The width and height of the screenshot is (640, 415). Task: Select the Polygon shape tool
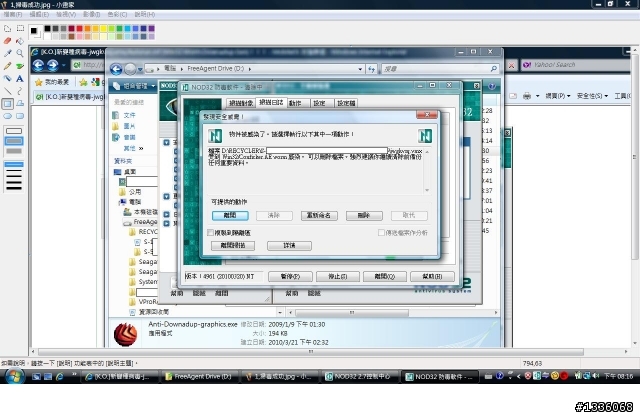(20, 104)
